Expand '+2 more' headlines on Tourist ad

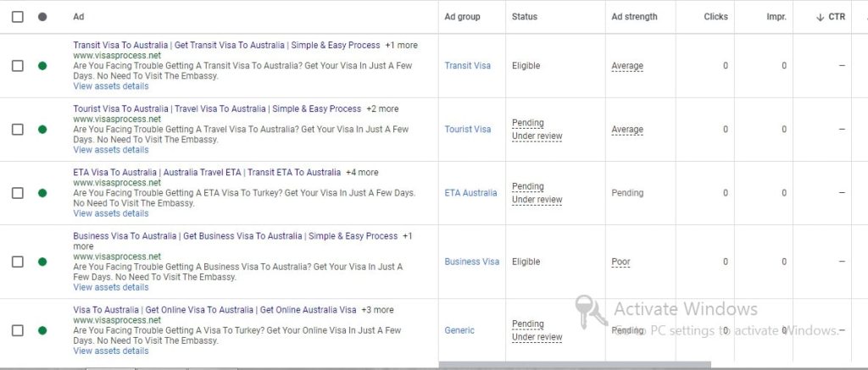tap(382, 108)
